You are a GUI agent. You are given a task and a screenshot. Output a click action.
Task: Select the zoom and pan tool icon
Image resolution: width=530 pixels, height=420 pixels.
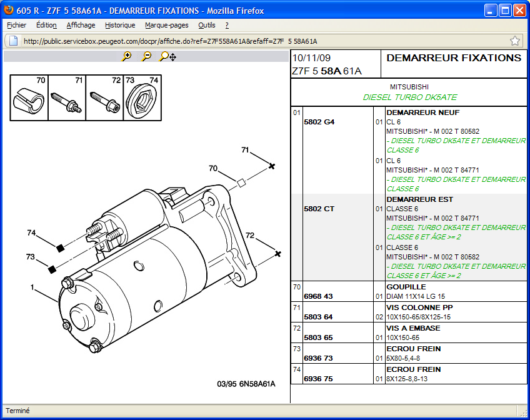(x=167, y=56)
